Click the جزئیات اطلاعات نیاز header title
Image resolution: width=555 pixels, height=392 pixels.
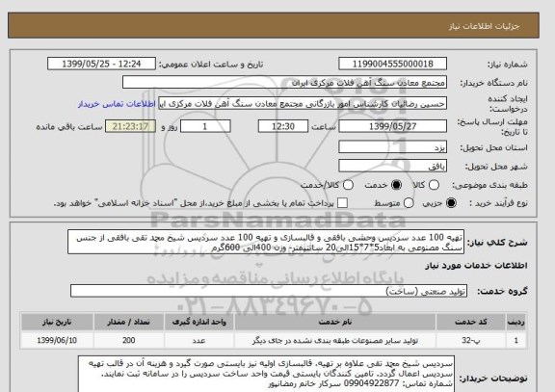[x=484, y=26]
